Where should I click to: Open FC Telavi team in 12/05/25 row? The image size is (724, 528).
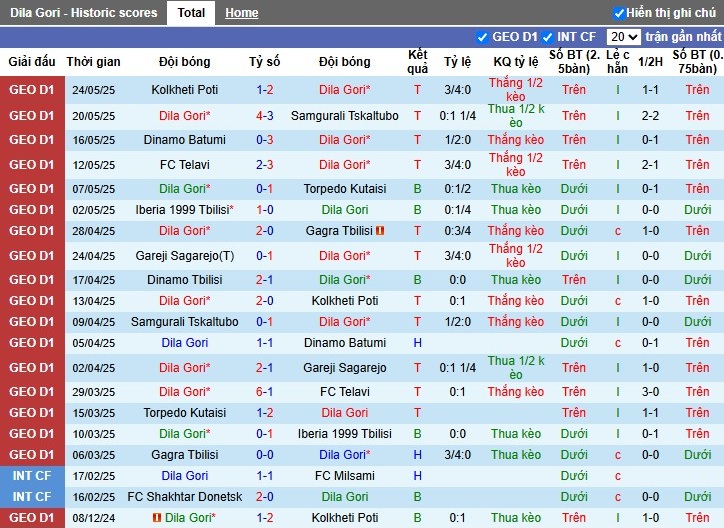(x=185, y=164)
